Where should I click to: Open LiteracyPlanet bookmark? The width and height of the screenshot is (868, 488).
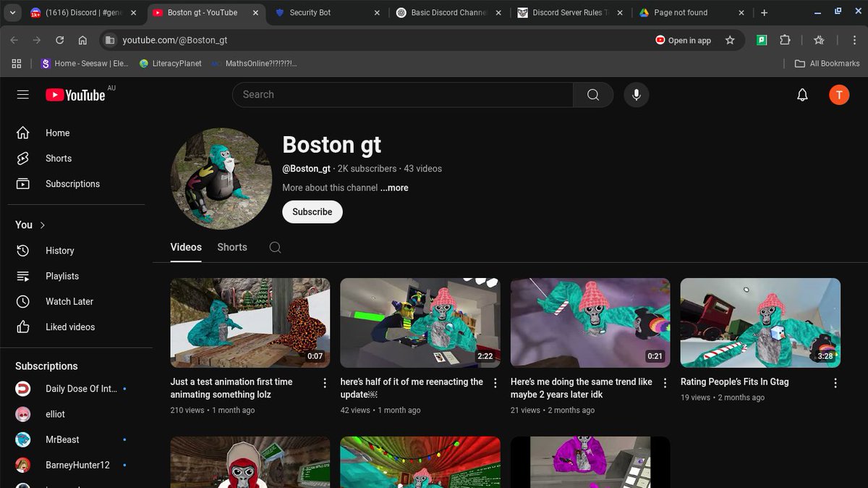pyautogui.click(x=170, y=64)
